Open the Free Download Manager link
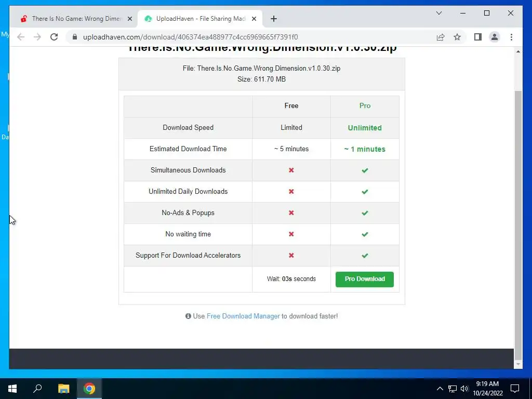This screenshot has height=399, width=532. pos(243,316)
